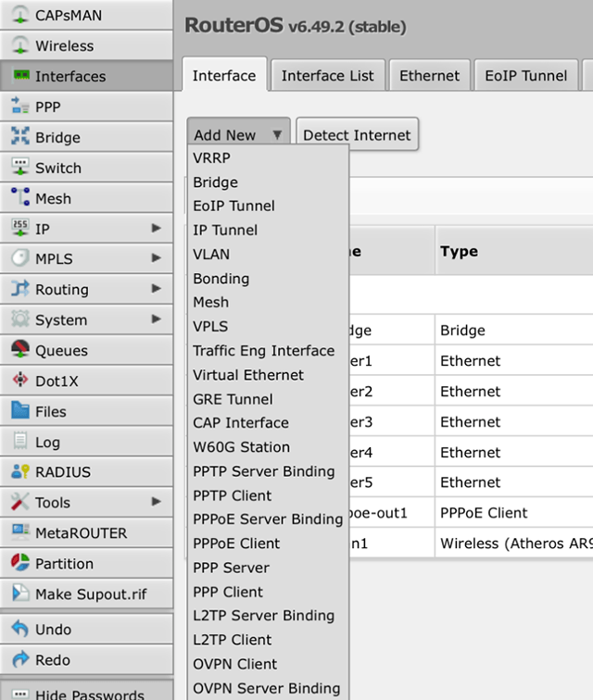
Task: Click the Wireless antenna icon
Action: click(x=20, y=45)
